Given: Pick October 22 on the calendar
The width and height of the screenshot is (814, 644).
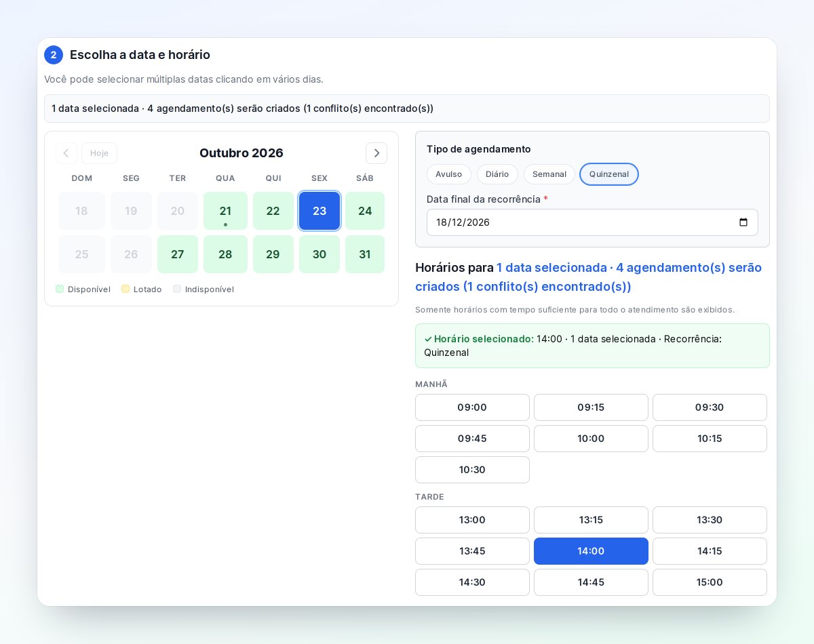Looking at the screenshot, I should click(273, 211).
